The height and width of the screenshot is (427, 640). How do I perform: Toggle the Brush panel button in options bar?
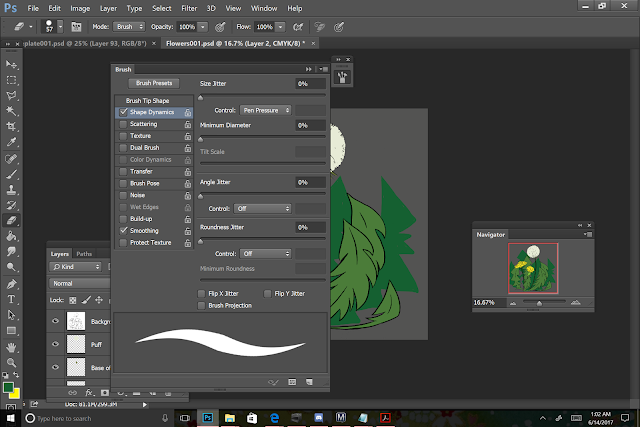click(76, 27)
